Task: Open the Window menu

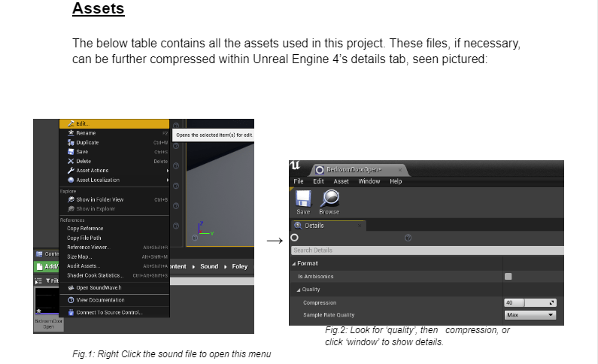Action: [x=369, y=181]
